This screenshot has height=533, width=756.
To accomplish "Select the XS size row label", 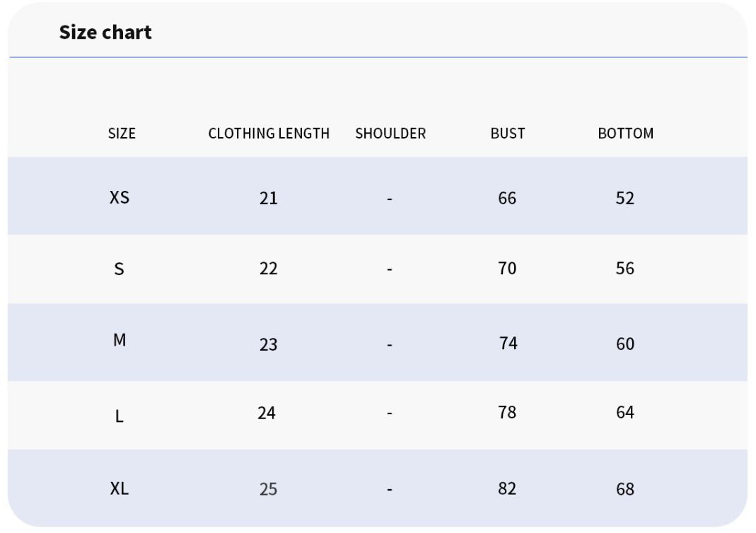I will click(120, 198).
